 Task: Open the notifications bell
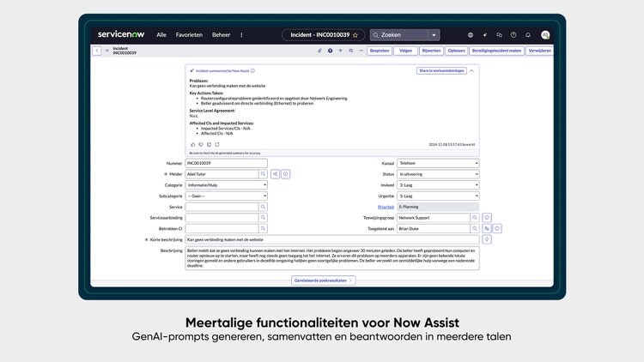click(528, 35)
